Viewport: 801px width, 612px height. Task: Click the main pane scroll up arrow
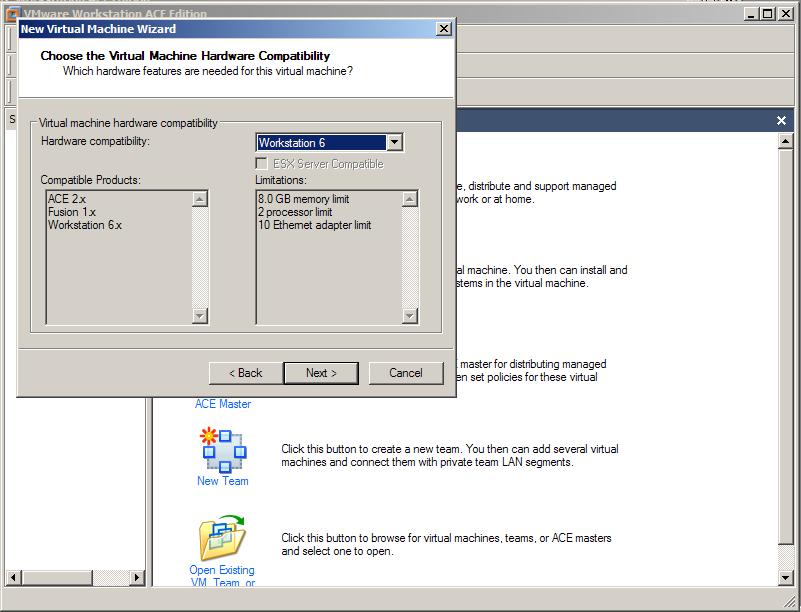pos(786,139)
